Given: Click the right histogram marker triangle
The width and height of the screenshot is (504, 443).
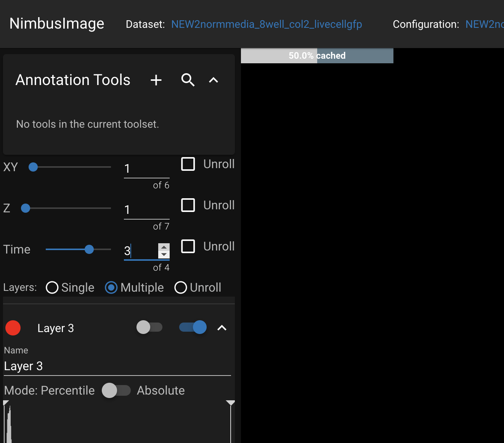Looking at the screenshot, I should tap(230, 402).
